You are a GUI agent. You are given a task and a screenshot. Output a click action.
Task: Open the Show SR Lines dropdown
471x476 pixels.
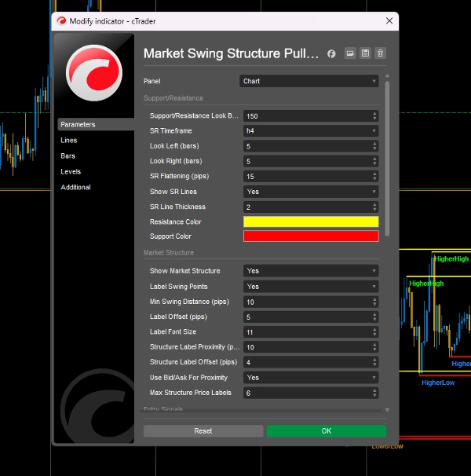tap(311, 192)
